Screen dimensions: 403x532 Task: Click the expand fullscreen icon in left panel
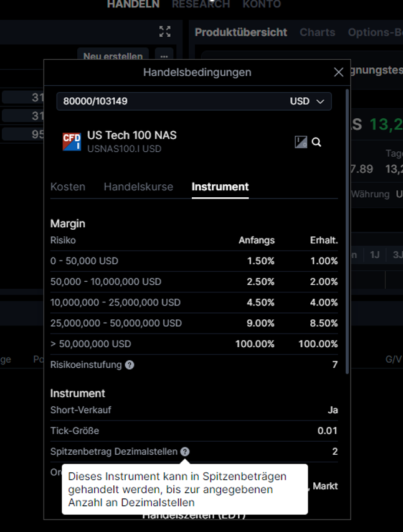(x=165, y=32)
